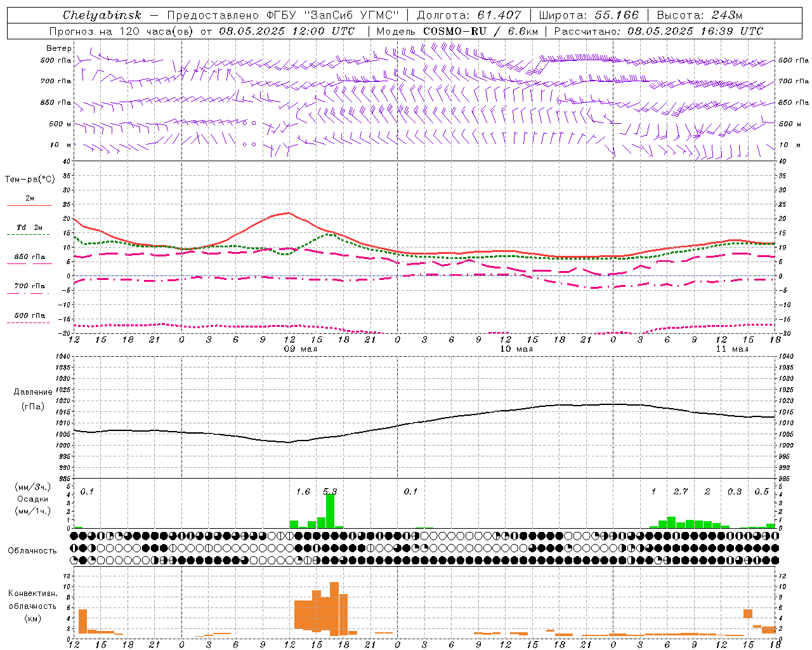
Task: Click the Тем-ра(°C) temperature panel label
Action: pos(30,180)
